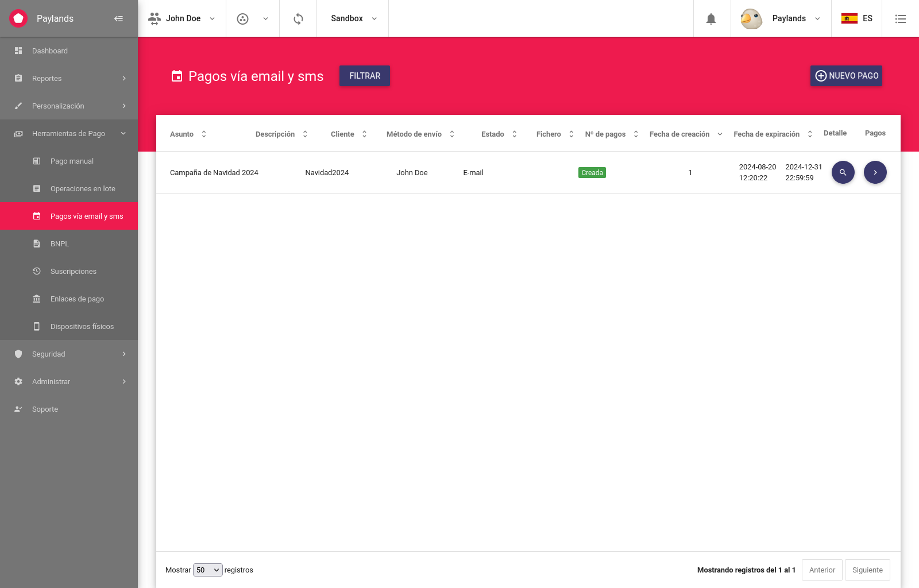
Task: Select Pagos vía email y sms sidebar item
Action: 69,216
